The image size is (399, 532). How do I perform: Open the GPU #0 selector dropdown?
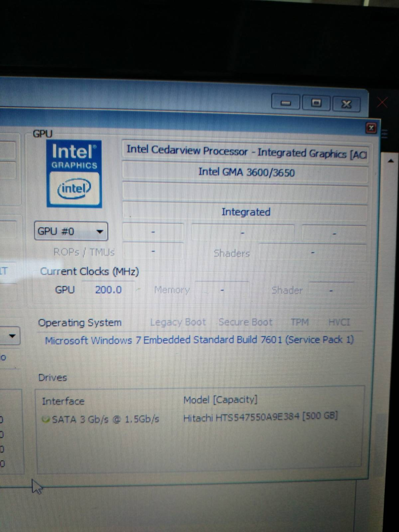pyautogui.click(x=71, y=231)
